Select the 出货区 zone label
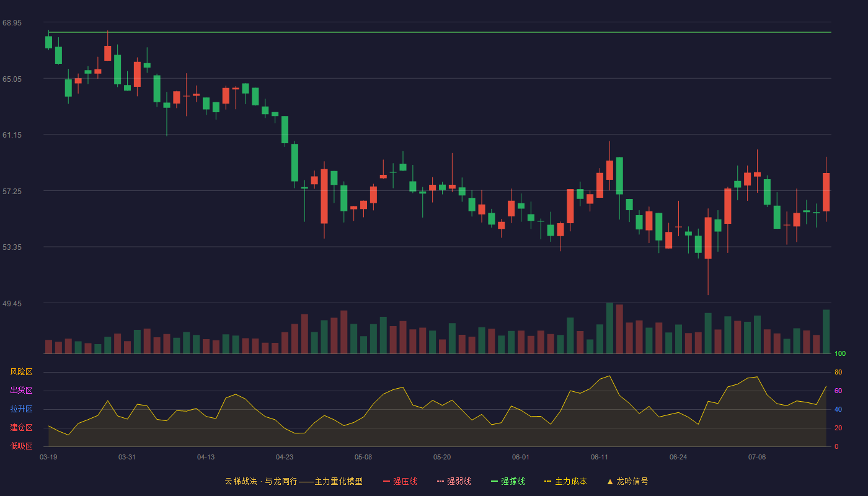This screenshot has width=868, height=496. coord(21,391)
